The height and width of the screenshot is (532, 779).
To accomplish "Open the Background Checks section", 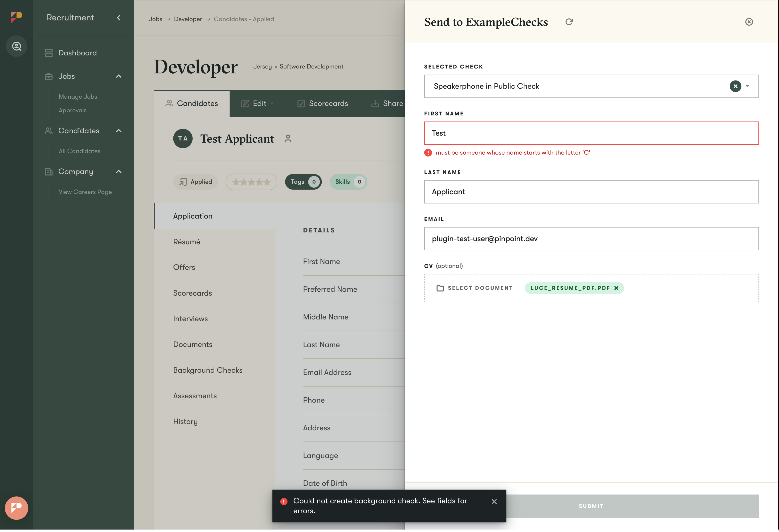I will click(x=208, y=370).
